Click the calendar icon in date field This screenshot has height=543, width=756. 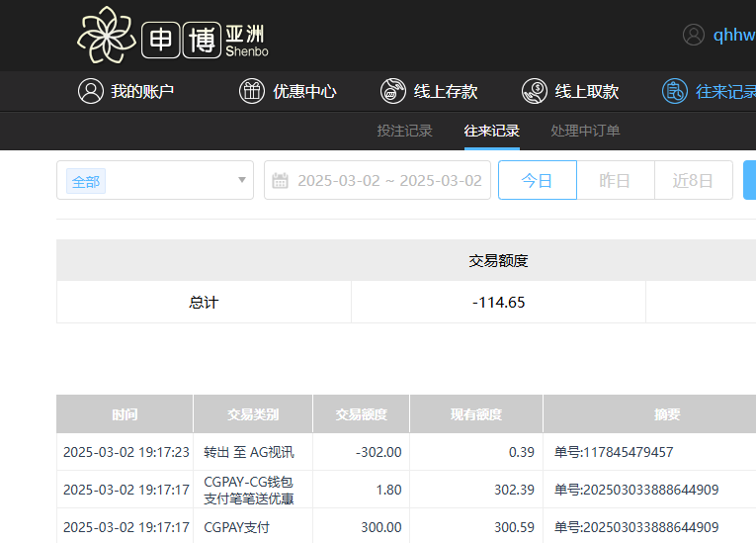coord(281,181)
